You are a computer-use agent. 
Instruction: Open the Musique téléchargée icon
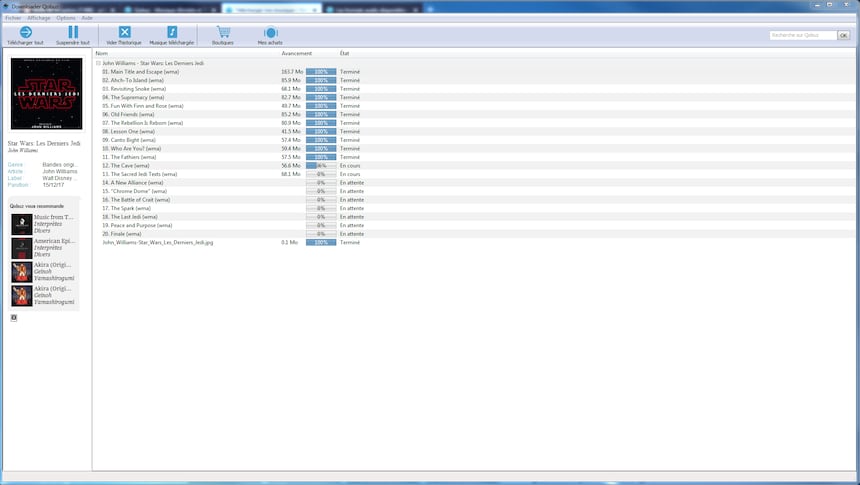[x=172, y=32]
